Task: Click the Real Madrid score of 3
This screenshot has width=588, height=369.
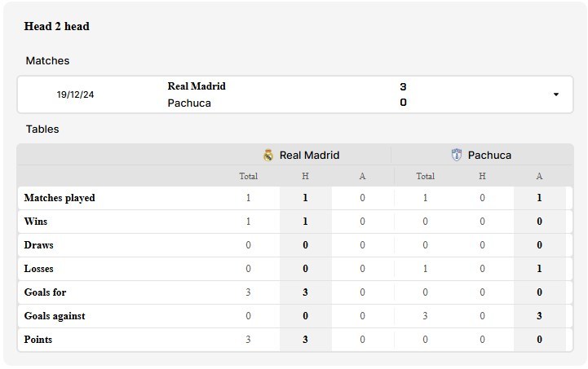Action: coord(403,86)
